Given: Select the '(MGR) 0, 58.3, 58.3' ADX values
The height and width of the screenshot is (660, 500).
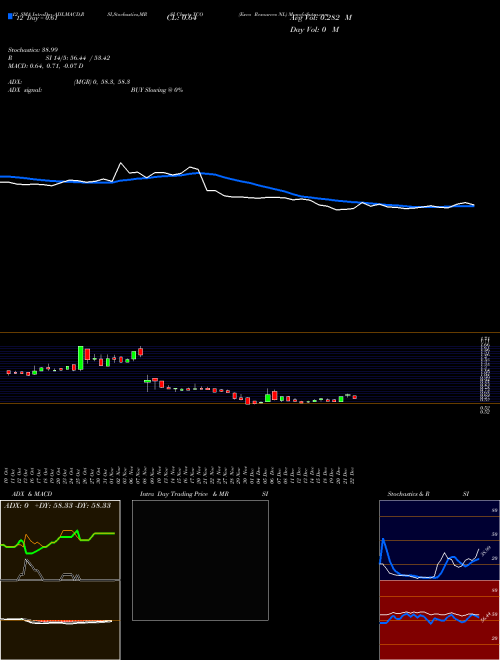Looking at the screenshot, I should pyautogui.click(x=101, y=83).
